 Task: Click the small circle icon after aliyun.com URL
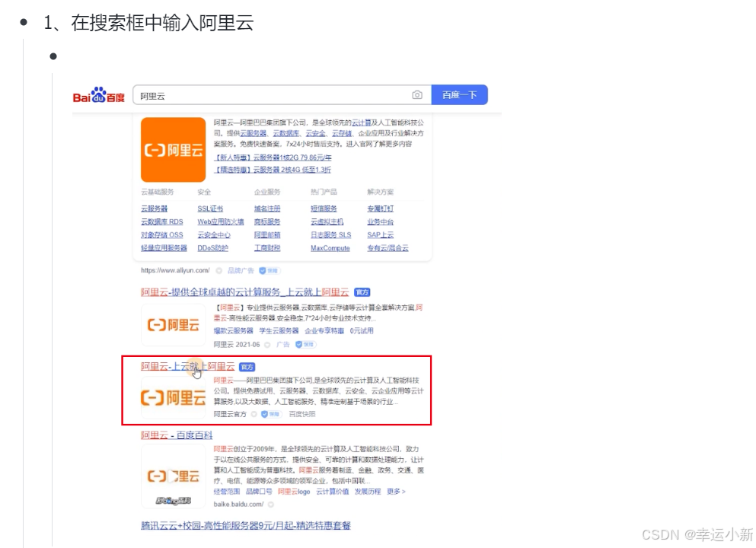(x=219, y=271)
